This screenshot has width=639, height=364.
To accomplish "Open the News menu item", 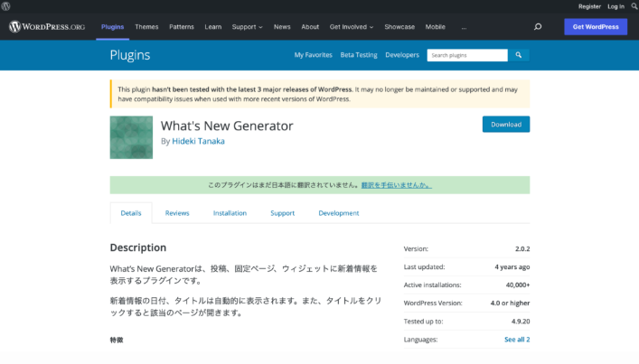I will tap(282, 27).
